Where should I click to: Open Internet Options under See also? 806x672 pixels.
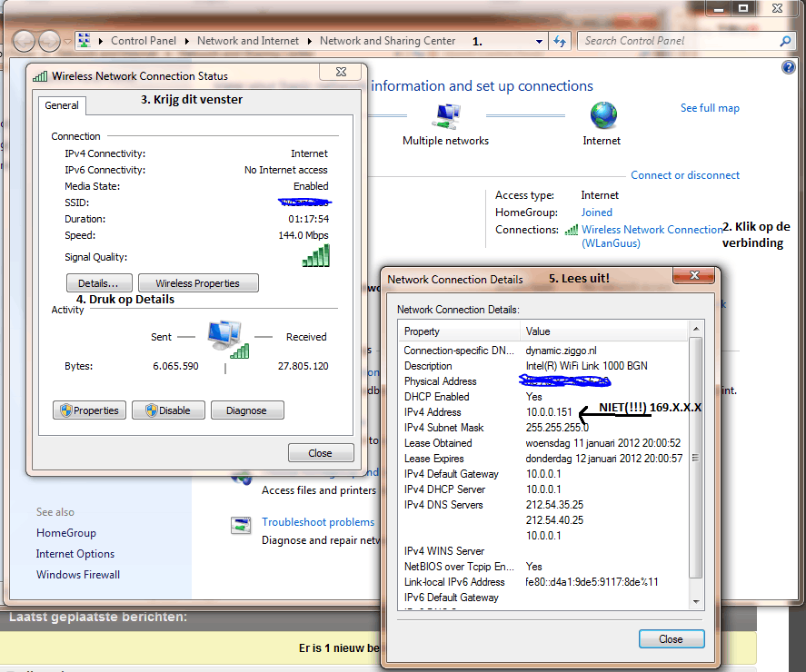click(75, 554)
